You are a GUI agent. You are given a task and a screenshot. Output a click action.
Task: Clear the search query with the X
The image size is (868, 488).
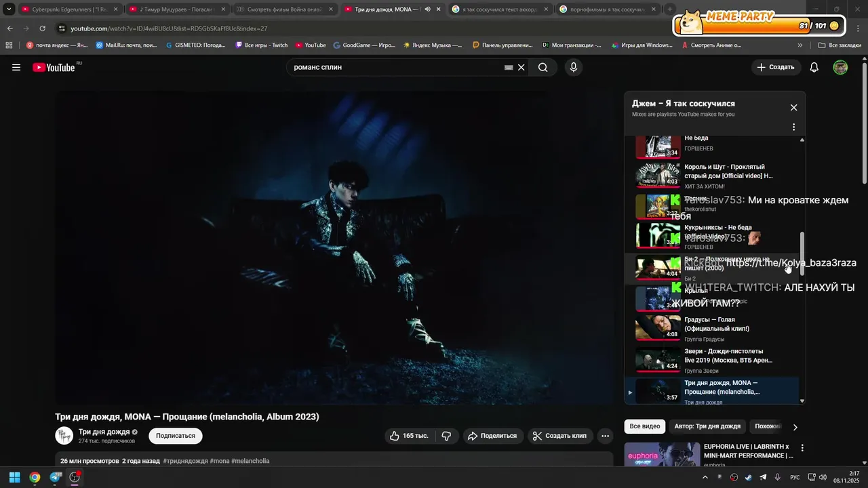521,67
